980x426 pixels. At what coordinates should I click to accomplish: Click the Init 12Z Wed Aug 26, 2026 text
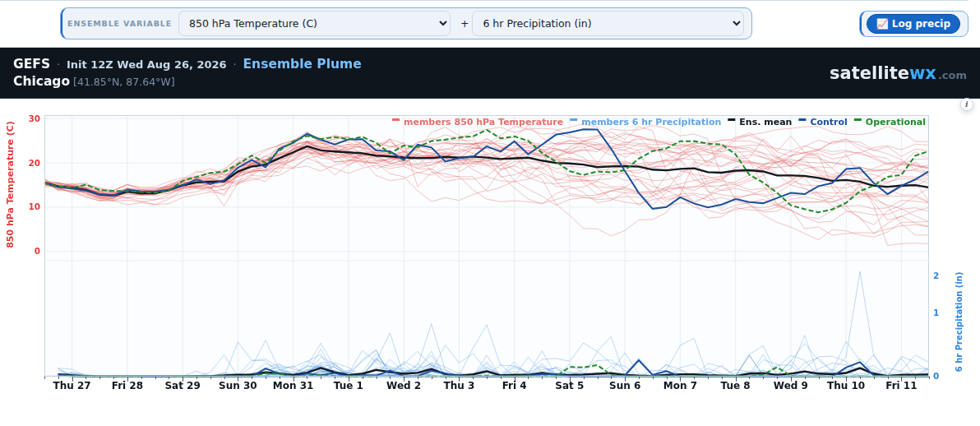(x=146, y=64)
